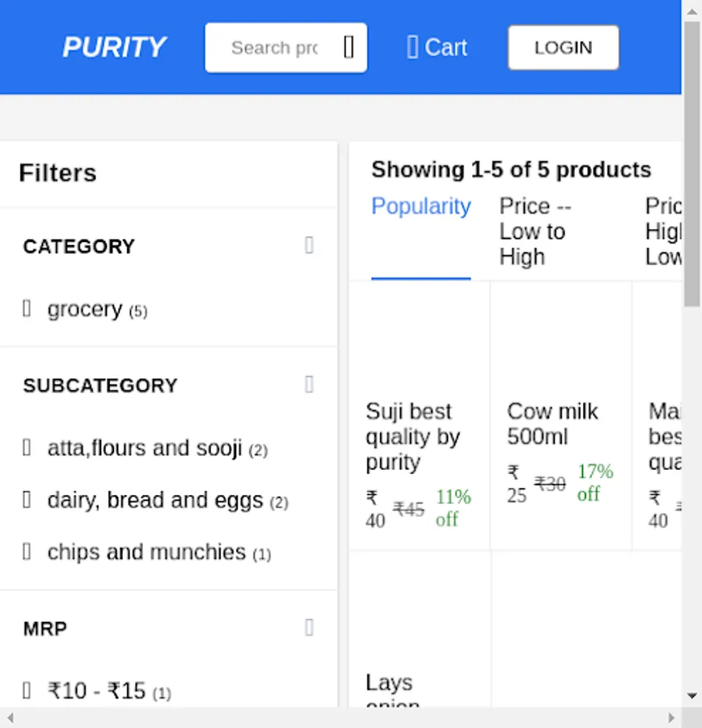Collapse the SUBCATEGORY filter section icon
Image resolution: width=702 pixels, height=728 pixels.
pyautogui.click(x=308, y=384)
